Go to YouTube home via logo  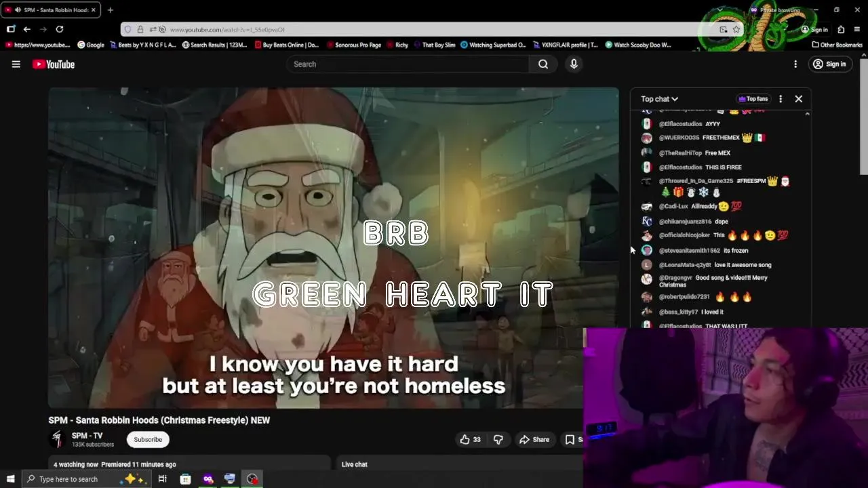point(54,64)
